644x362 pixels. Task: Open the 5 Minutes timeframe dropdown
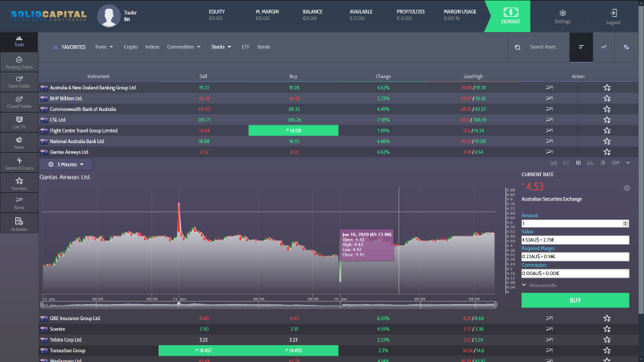click(66, 165)
